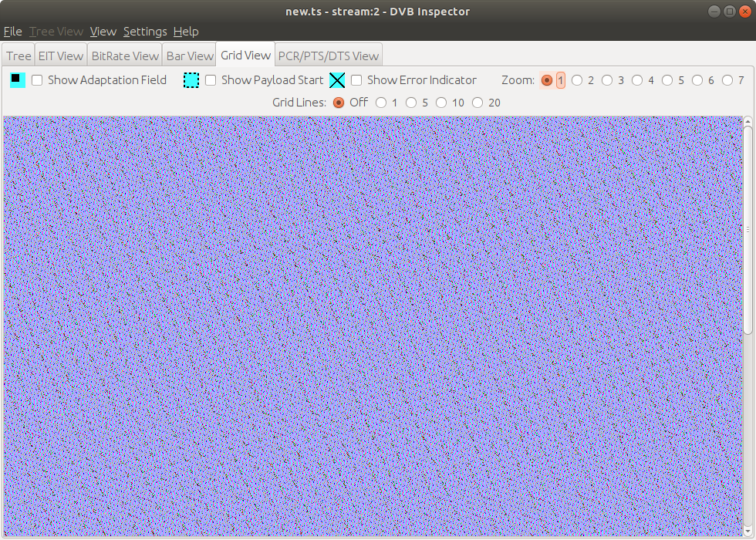This screenshot has height=540, width=756.
Task: Click inside the packet grid area
Action: 370,324
